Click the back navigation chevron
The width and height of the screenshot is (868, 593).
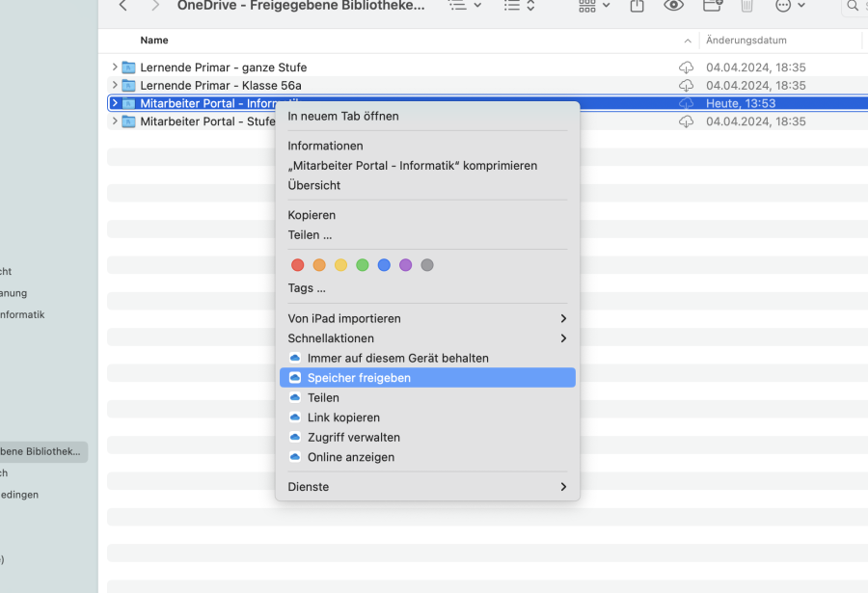click(122, 7)
